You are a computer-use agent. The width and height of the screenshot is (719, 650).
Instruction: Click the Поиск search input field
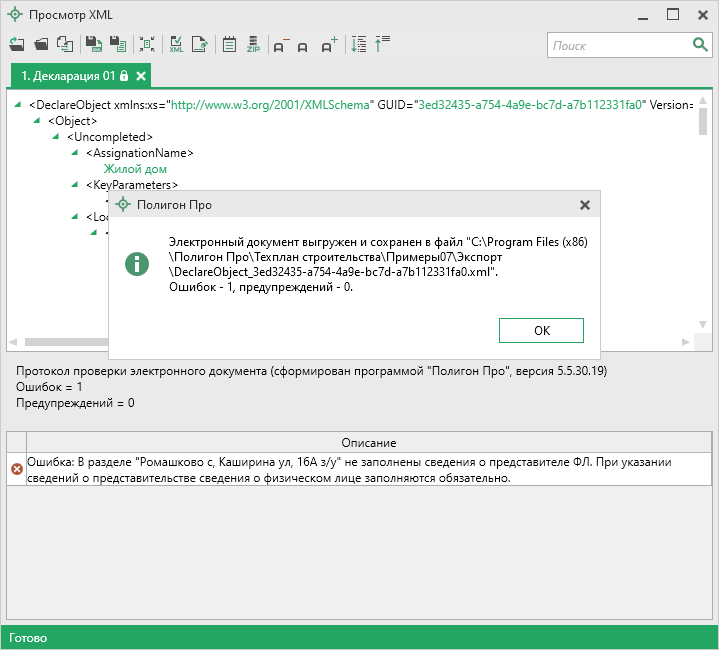[618, 45]
